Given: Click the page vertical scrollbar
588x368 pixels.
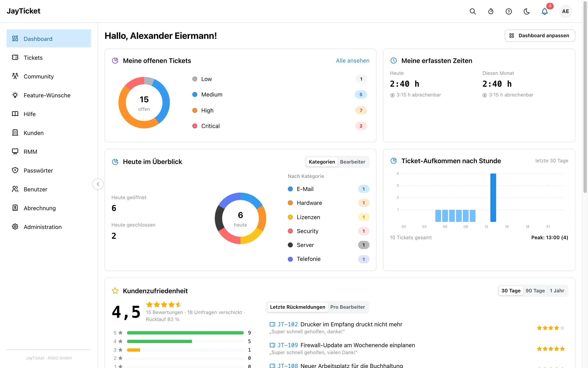Looking at the screenshot, I should coord(585,97).
